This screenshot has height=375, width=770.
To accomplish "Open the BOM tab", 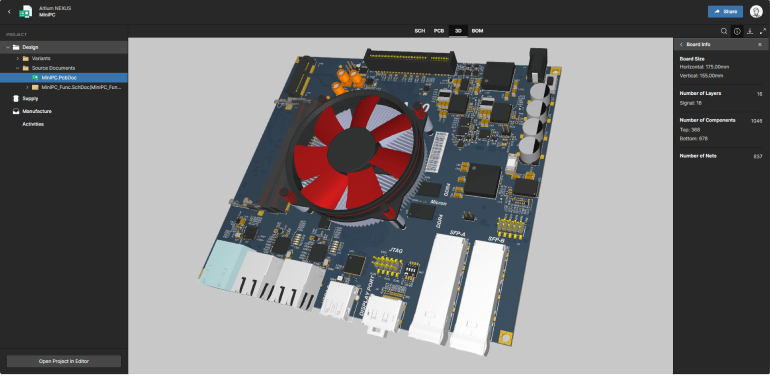I will 477,31.
